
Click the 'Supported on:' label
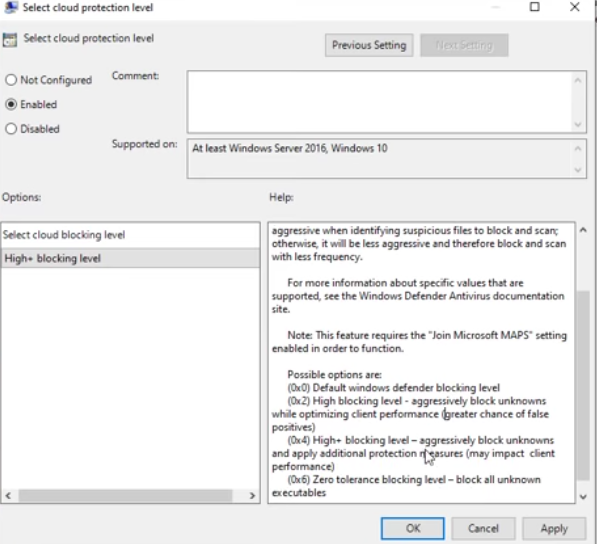[x=144, y=144]
